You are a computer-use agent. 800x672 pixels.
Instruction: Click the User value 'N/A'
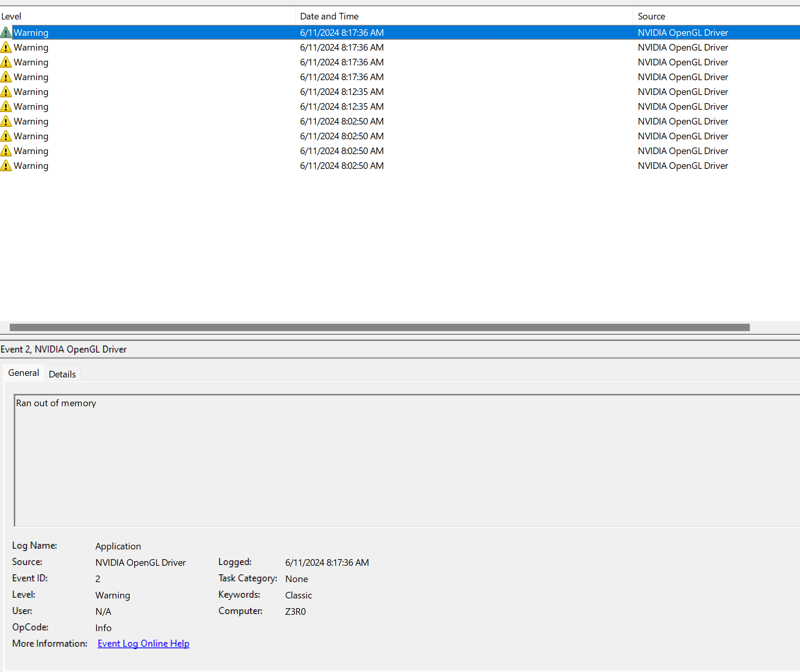click(103, 612)
